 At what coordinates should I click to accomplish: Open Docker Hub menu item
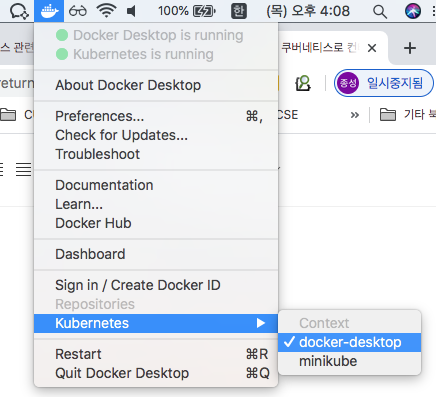156,223
